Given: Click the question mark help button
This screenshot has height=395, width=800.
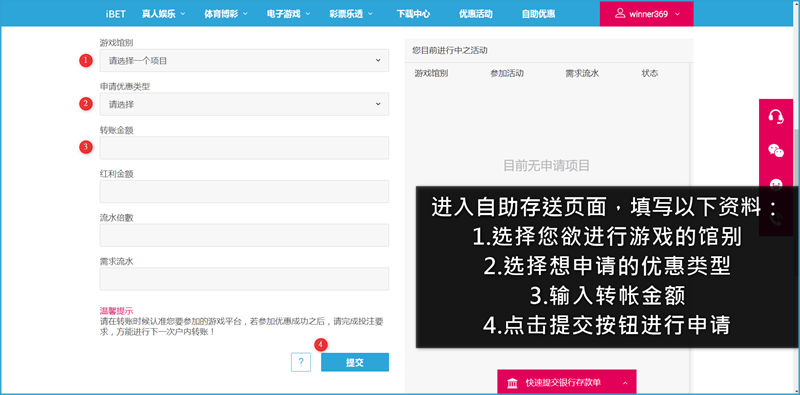Looking at the screenshot, I should click(301, 362).
